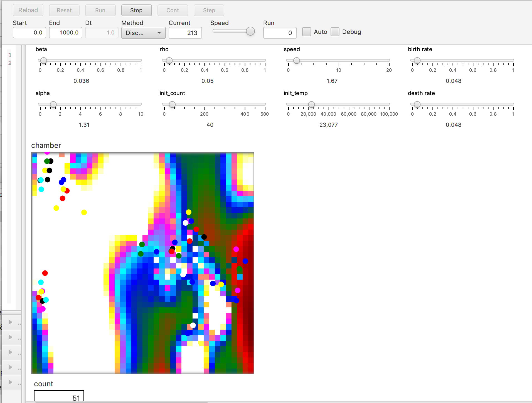The image size is (532, 403).
Task: Click the count value box
Action: (x=59, y=397)
